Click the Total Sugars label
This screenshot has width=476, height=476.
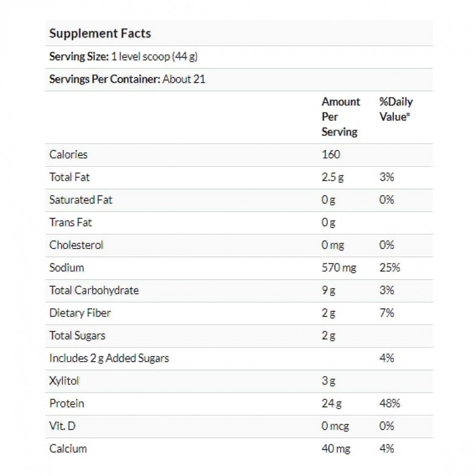tap(77, 336)
